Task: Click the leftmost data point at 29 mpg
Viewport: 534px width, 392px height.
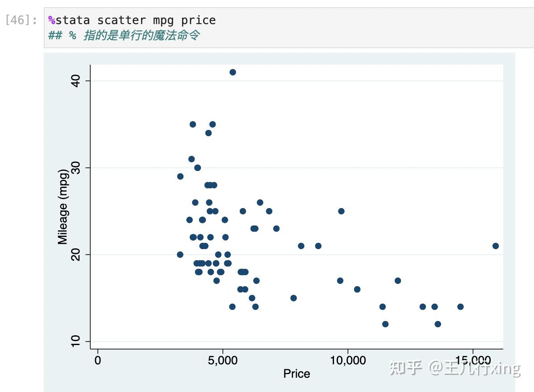Action: click(x=180, y=176)
